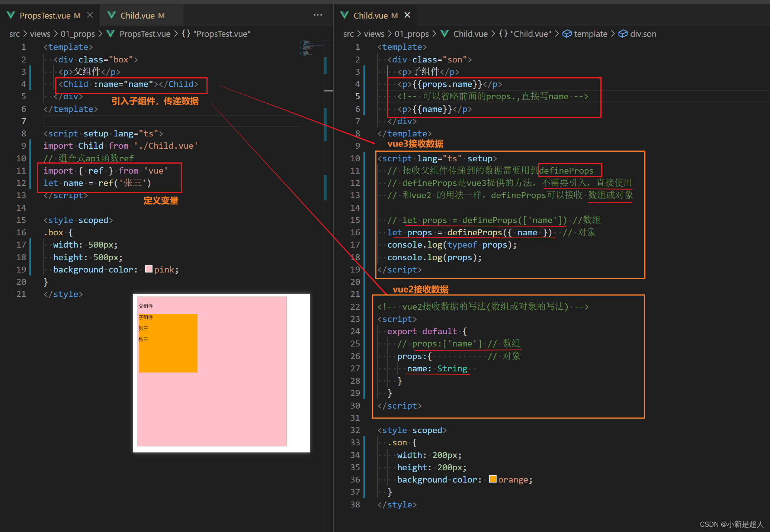Click "import { ref } from 'vue'" line

click(106, 171)
